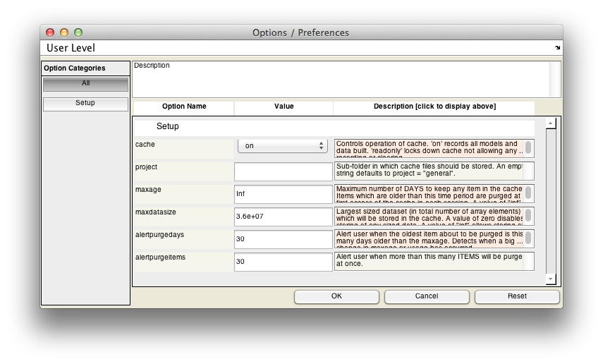
Task: Click the scroll down arrow of options list
Action: 551,279
